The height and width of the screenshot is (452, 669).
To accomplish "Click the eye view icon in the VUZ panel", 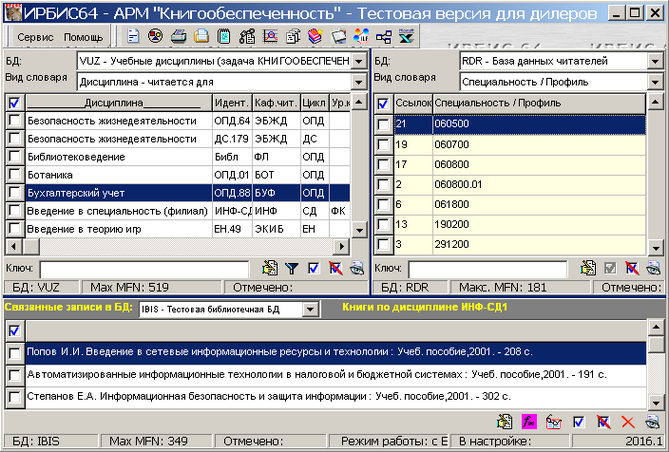I will point(357,268).
